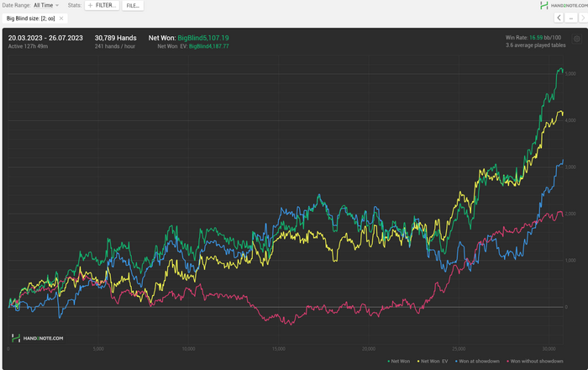Viewport: 588px width, 370px height.
Task: Click the 241 hands / hour text
Action: (x=115, y=46)
